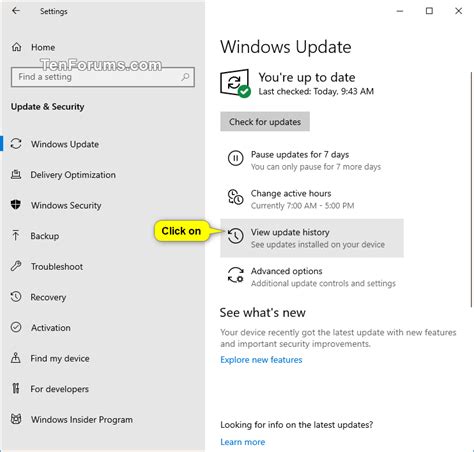Click the Activation checkmark circle icon
Viewport: 474px width, 452px height.
(x=16, y=327)
